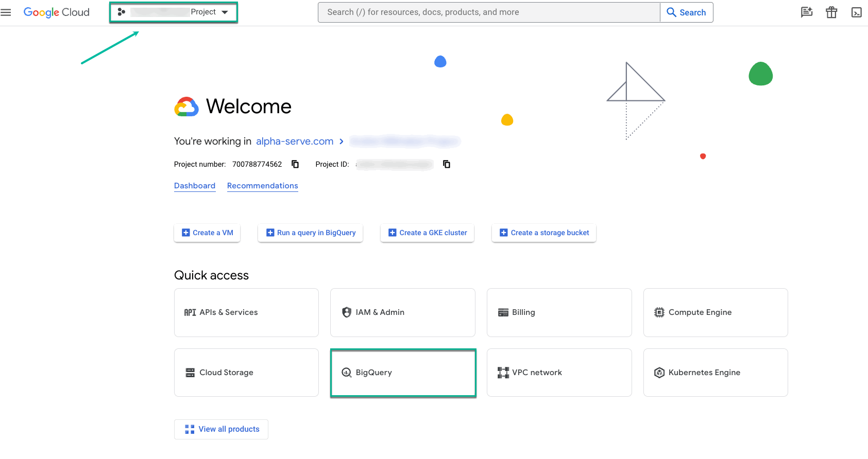Open the Kubernetes Engine card
Viewport: 868px width, 459px height.
coord(716,373)
